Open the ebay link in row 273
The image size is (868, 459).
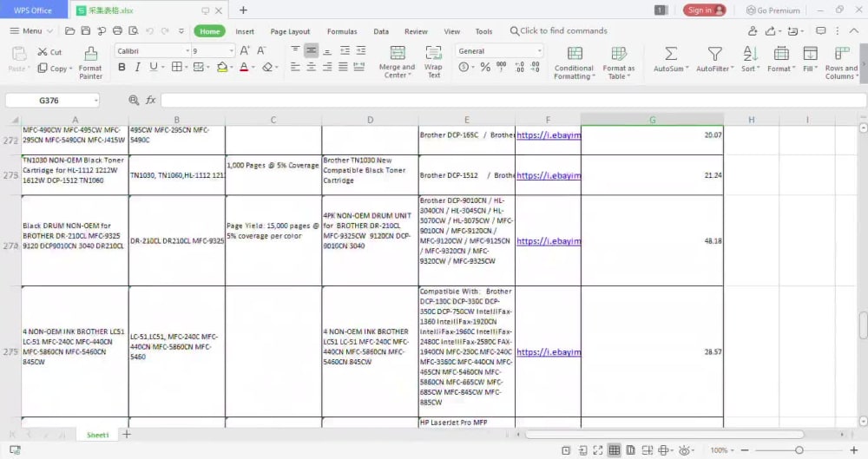549,175
